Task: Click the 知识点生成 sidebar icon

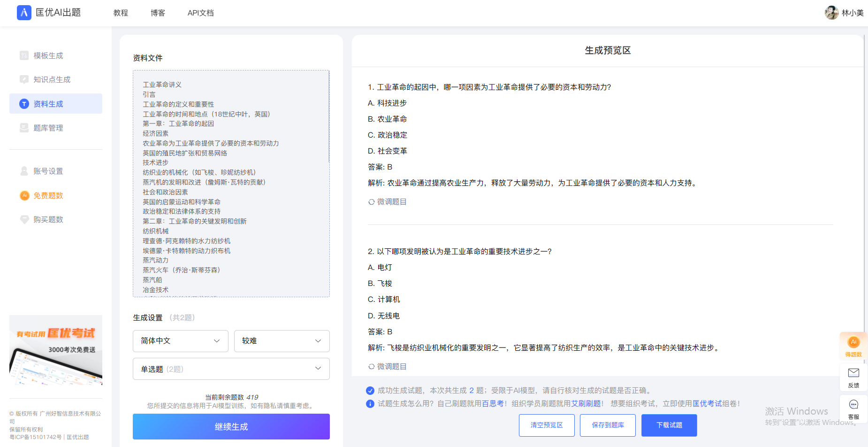Action: click(x=24, y=79)
